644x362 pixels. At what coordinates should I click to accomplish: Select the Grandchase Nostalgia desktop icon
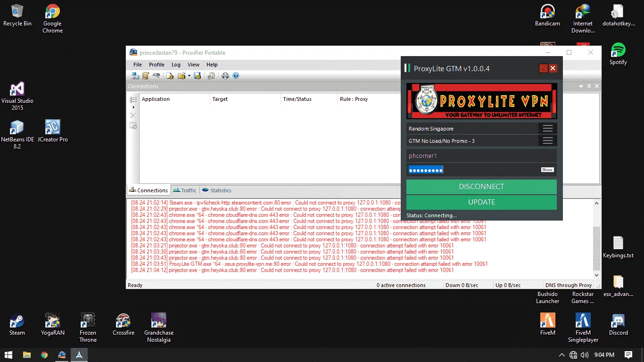[159, 328]
